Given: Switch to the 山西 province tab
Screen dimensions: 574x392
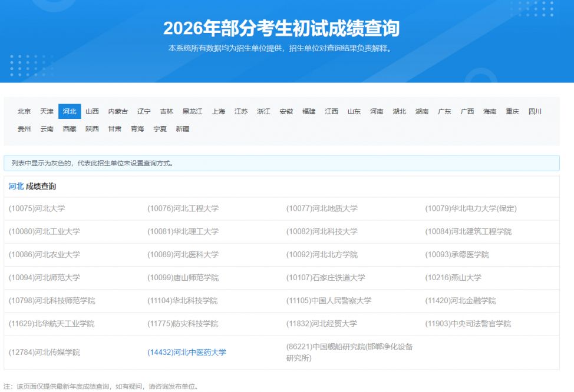Looking at the screenshot, I should [93, 111].
